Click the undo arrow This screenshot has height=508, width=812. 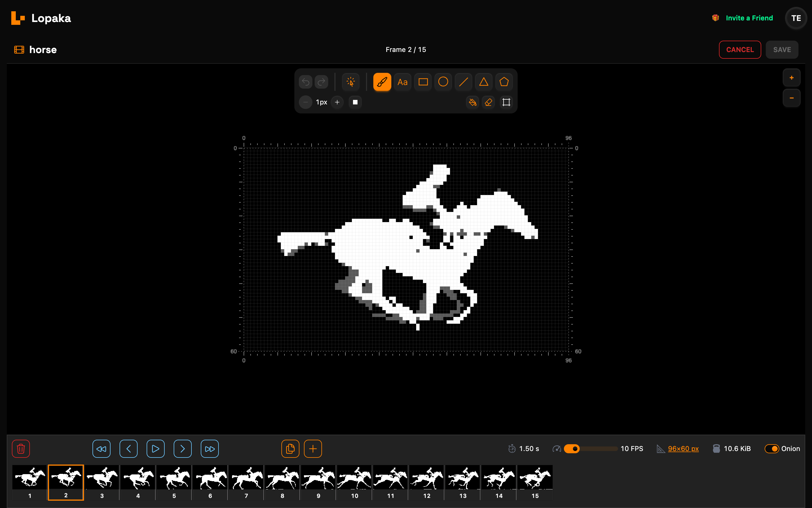[x=305, y=82]
